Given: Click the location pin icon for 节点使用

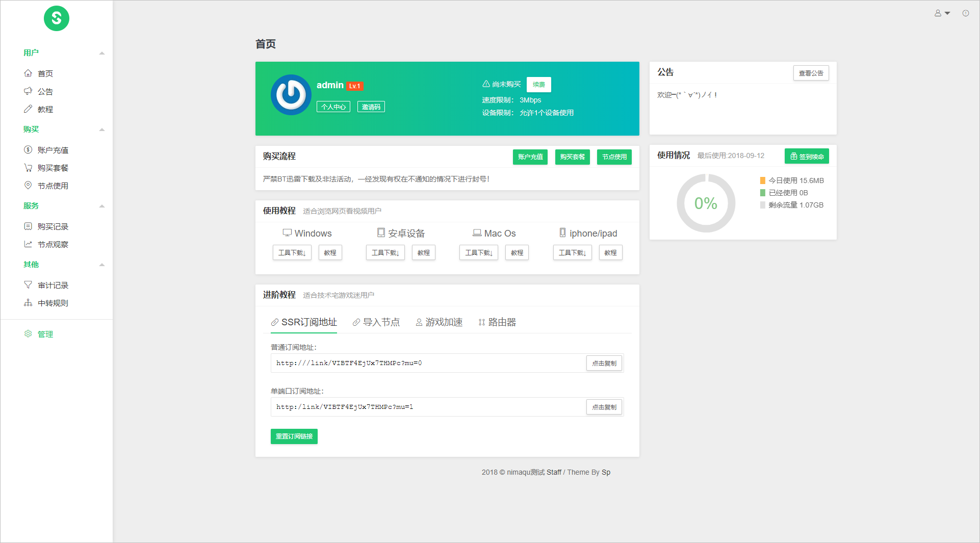Looking at the screenshot, I should tap(28, 185).
